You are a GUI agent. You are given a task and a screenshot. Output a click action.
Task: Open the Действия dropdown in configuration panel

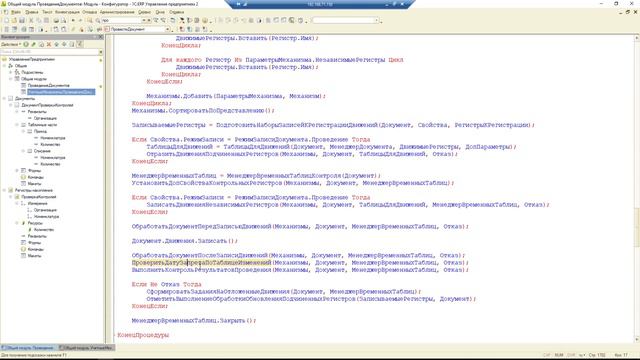pos(11,44)
